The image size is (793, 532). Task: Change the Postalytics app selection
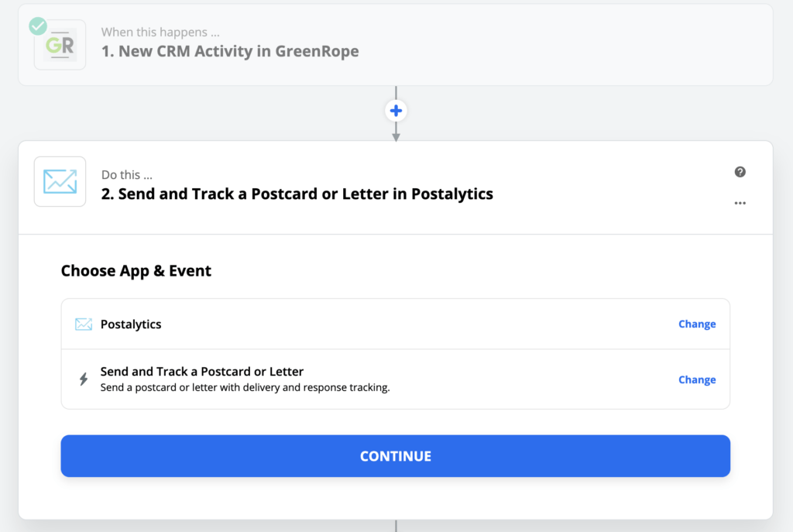tap(697, 324)
